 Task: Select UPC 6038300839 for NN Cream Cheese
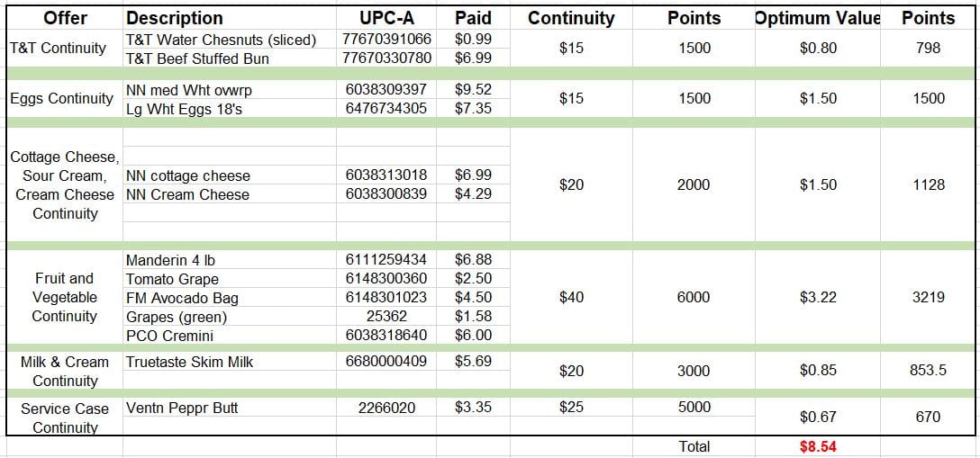[386, 194]
